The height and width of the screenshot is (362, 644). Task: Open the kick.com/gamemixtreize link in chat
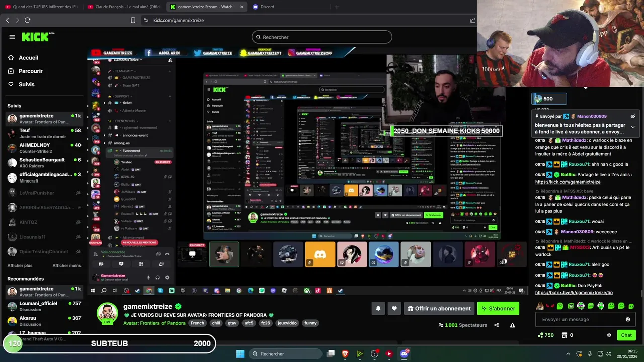click(568, 182)
